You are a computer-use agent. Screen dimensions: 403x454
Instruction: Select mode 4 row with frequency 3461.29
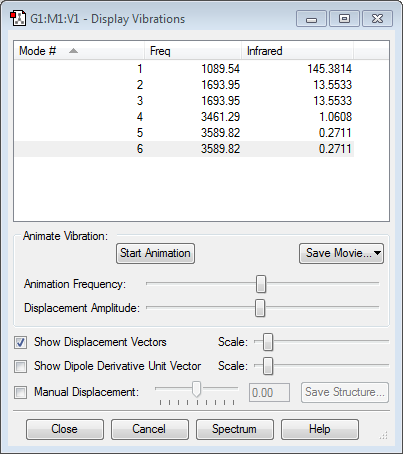pos(184,117)
